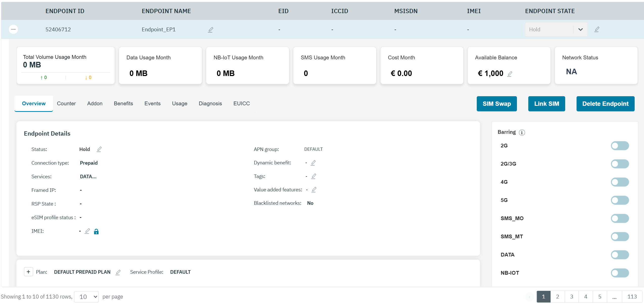644x304 pixels.
Task: Click the SIM Swap button
Action: 496,104
